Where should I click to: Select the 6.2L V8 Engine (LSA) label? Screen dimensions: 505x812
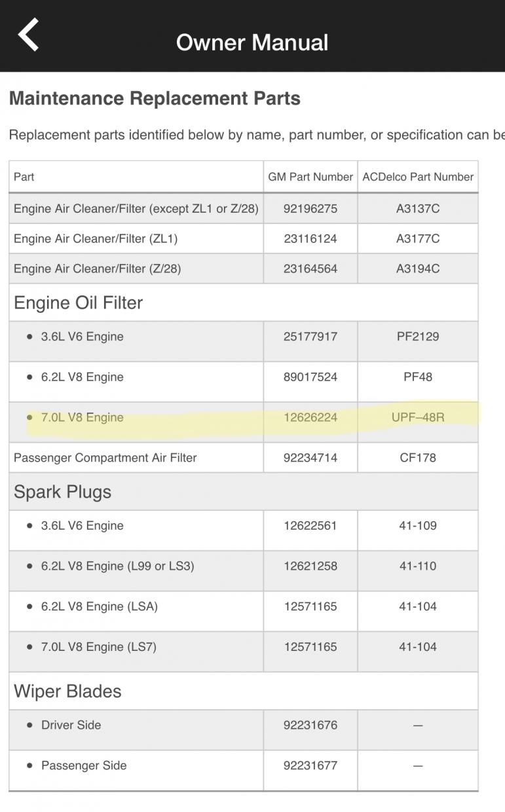[x=99, y=606]
